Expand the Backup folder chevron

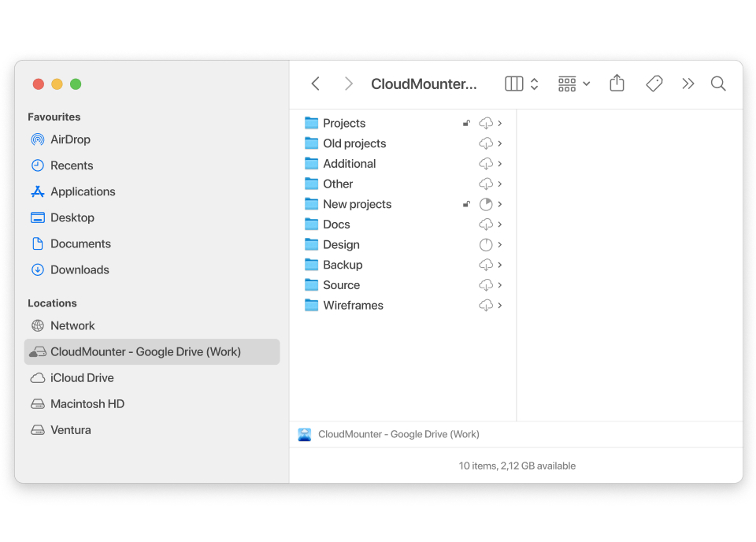coord(500,265)
